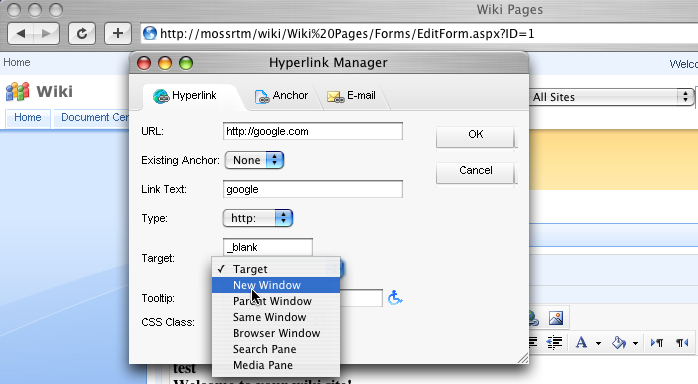Click the browser reload button
This screenshot has height=384, width=698.
tap(82, 33)
